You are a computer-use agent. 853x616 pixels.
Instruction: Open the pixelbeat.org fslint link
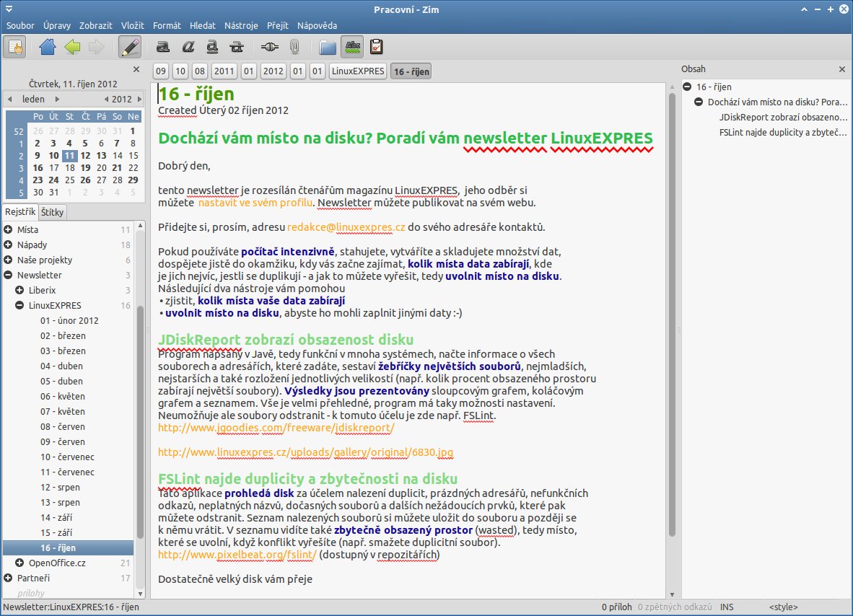pyautogui.click(x=237, y=555)
